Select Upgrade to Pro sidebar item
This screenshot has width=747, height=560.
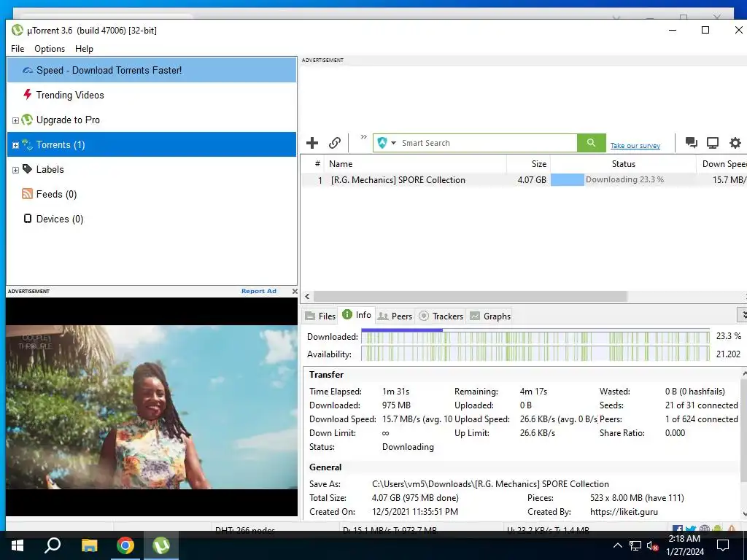pos(152,120)
